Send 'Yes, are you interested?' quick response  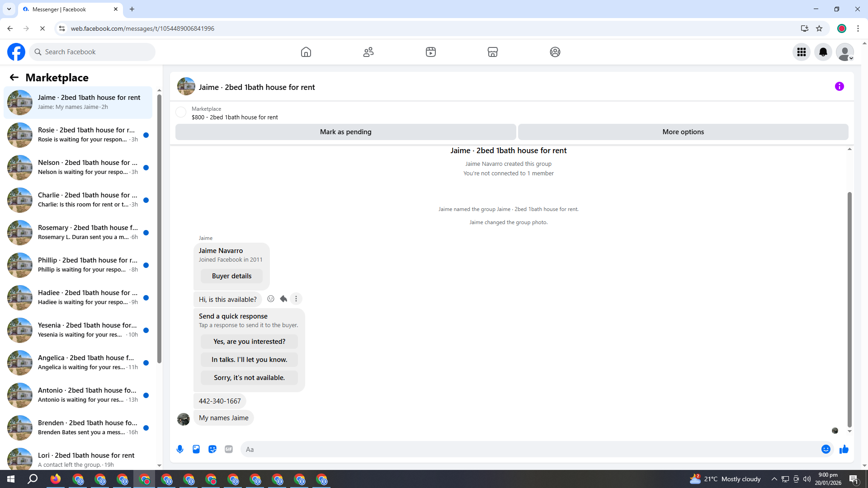click(x=249, y=342)
